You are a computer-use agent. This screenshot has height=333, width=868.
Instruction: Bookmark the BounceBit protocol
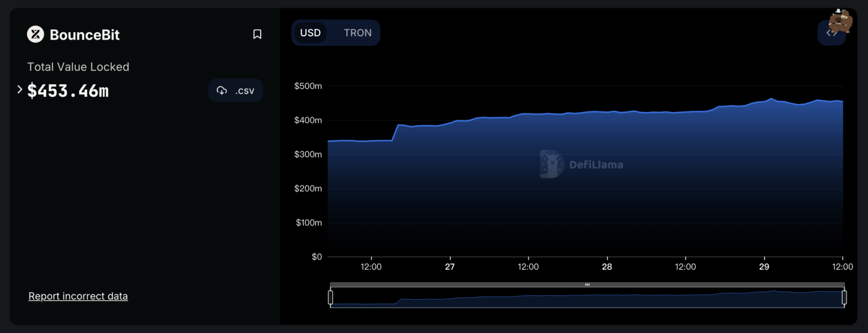(x=257, y=34)
